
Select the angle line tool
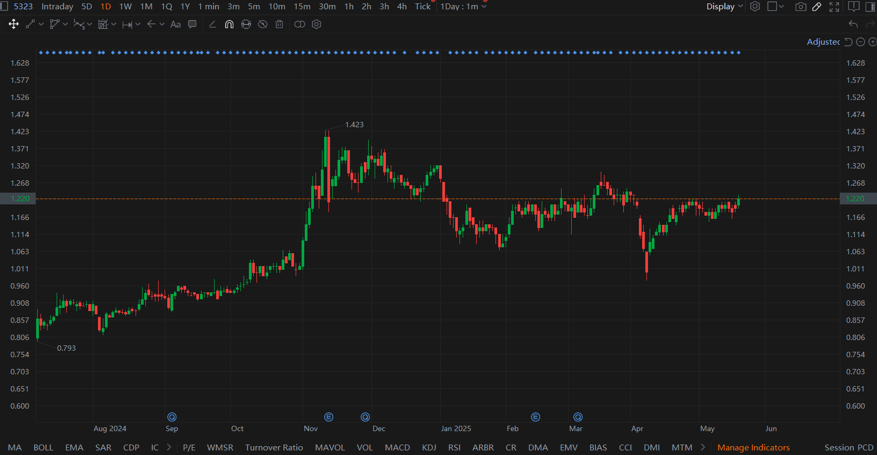pos(212,24)
